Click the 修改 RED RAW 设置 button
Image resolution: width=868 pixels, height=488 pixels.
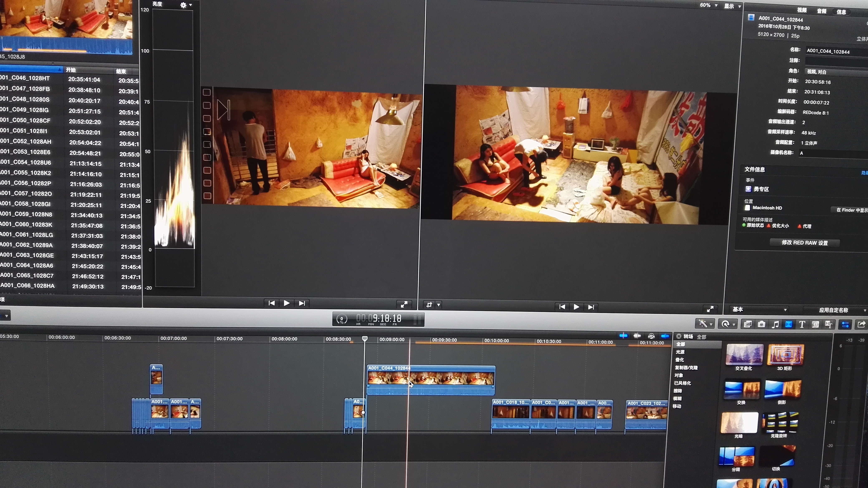pos(804,243)
